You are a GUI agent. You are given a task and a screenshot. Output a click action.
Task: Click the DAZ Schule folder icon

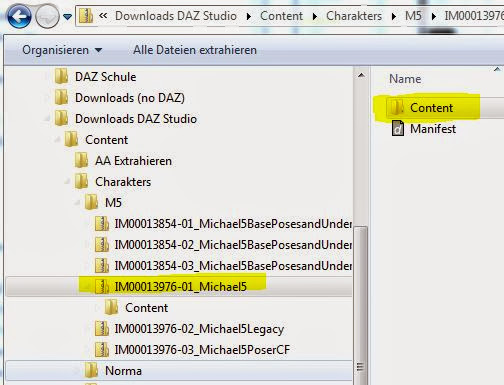61,76
